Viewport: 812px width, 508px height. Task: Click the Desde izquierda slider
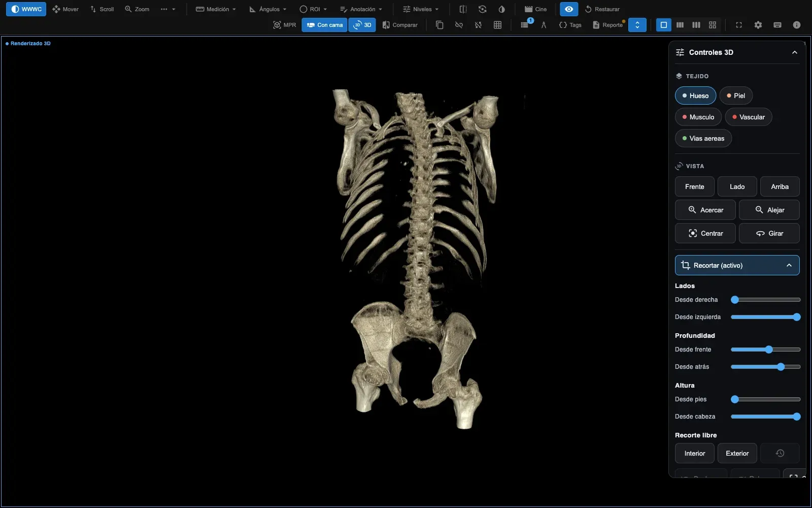coord(766,317)
